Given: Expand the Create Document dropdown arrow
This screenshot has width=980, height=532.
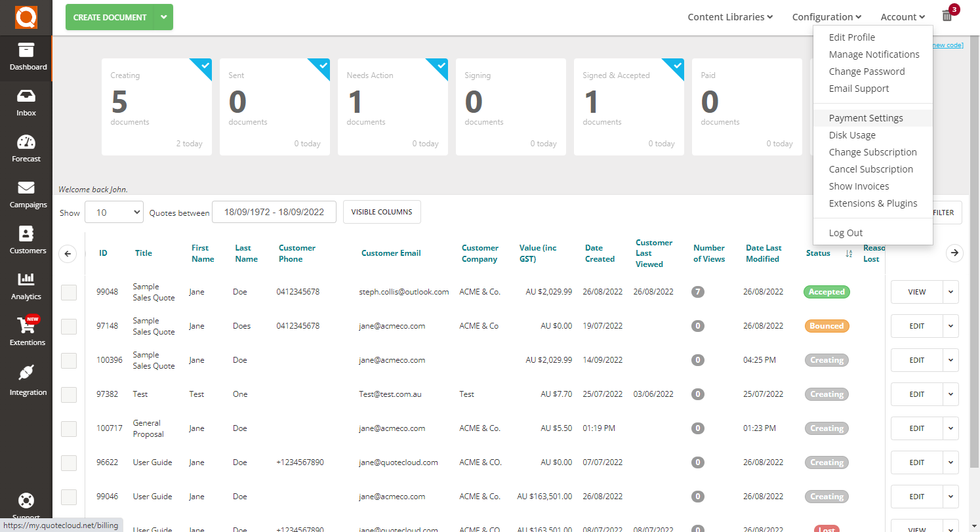Looking at the screenshot, I should tap(163, 17).
